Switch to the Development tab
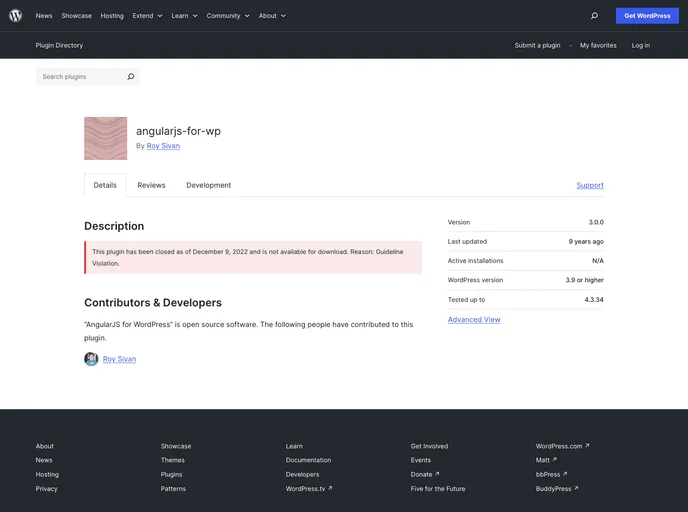 pos(208,185)
